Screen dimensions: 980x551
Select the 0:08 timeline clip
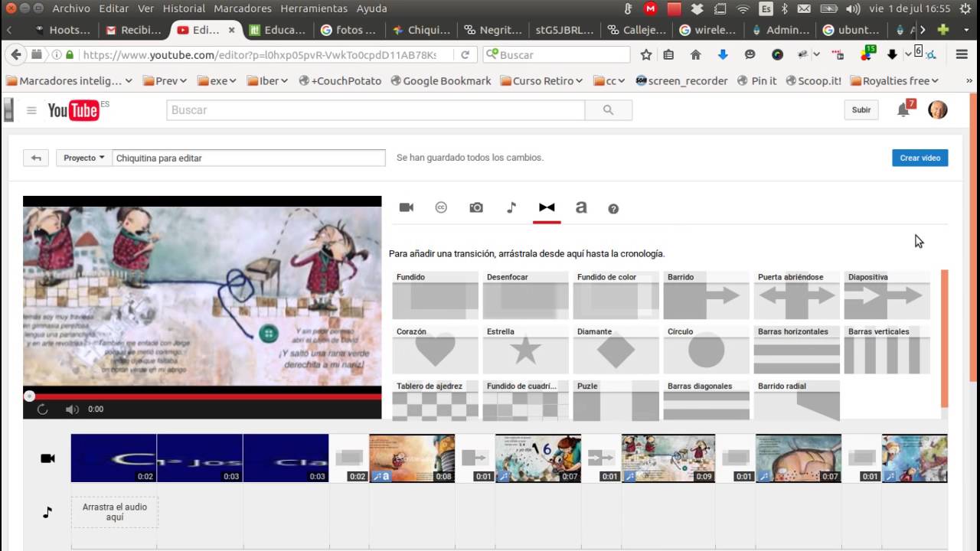(x=412, y=458)
